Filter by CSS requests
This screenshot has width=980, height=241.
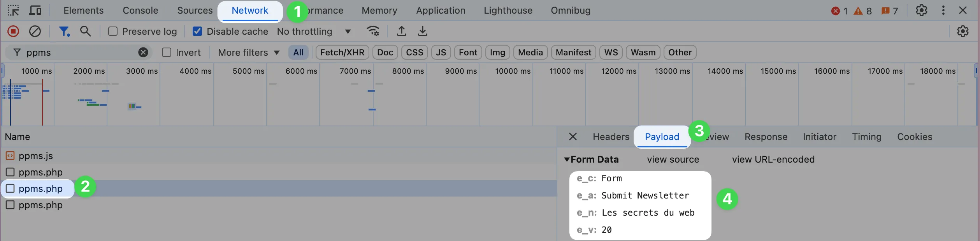coord(414,52)
